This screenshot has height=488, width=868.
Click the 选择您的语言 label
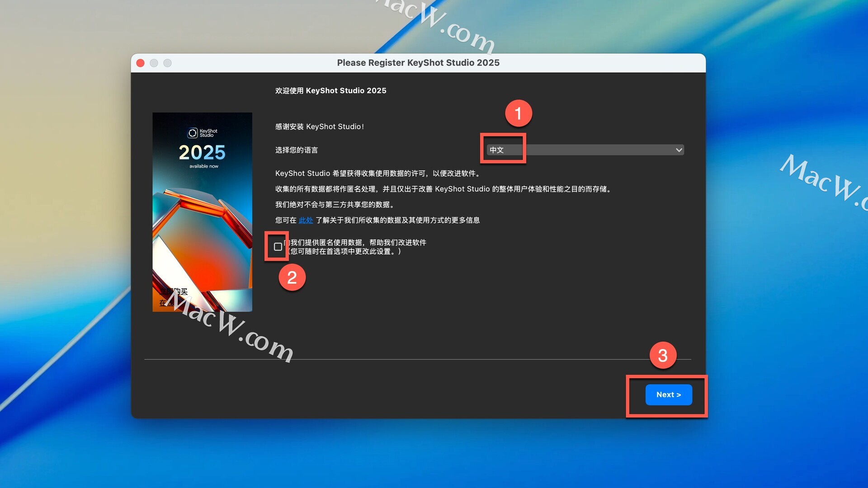point(297,150)
